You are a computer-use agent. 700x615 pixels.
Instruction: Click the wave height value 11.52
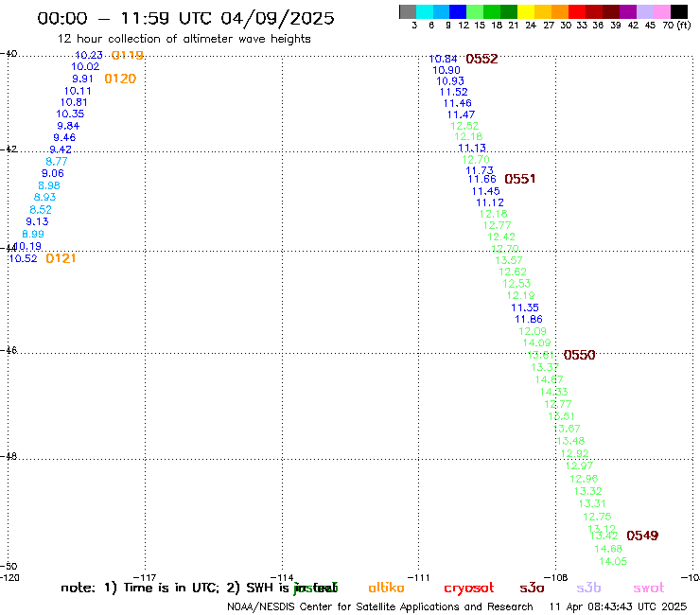(x=454, y=92)
